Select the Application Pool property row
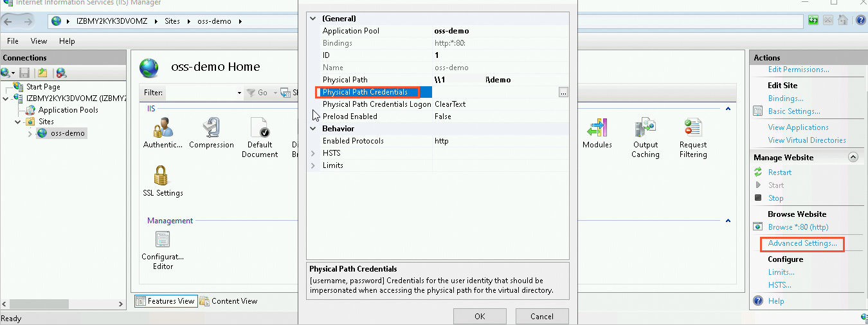The width and height of the screenshot is (868, 325). pyautogui.click(x=439, y=31)
